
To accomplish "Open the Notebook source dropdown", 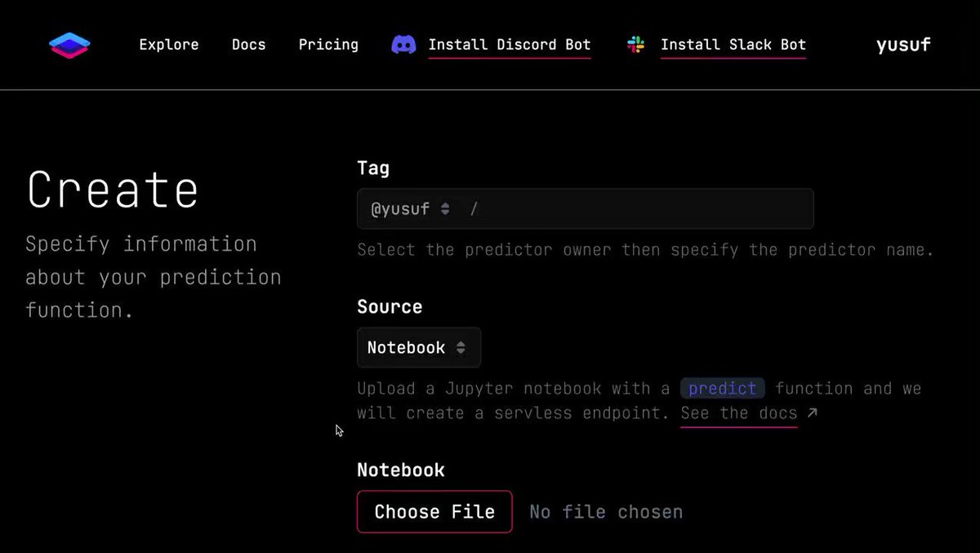I will tap(419, 348).
